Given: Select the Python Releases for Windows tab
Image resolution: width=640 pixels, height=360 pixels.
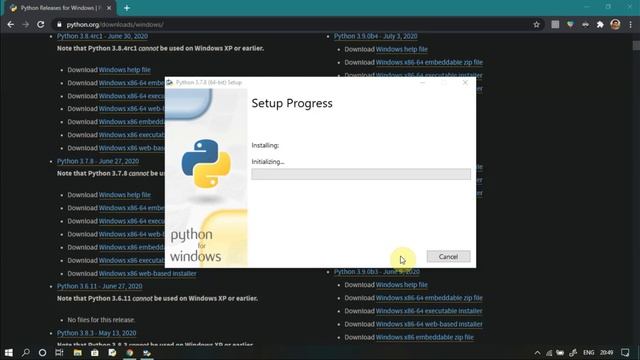Looking at the screenshot, I should point(60,8).
